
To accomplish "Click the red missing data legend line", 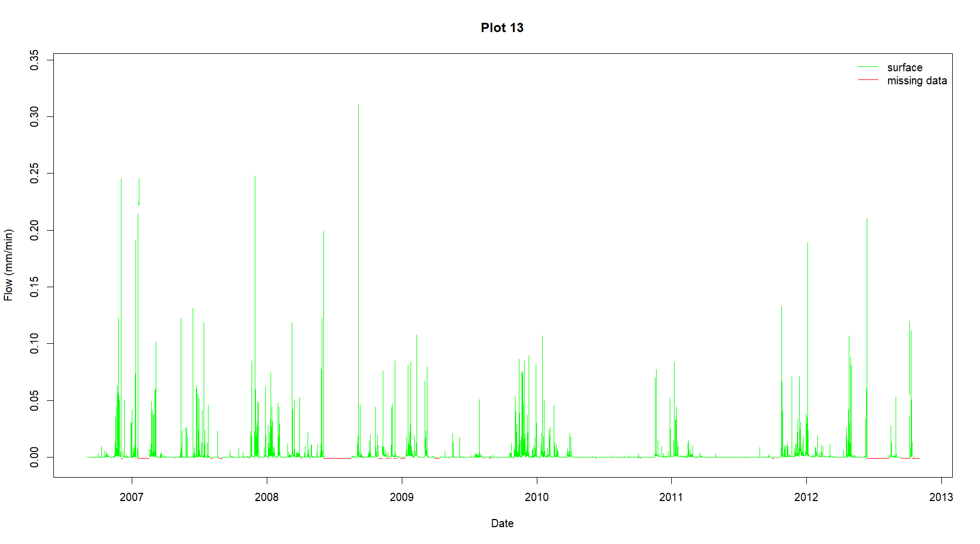I will coord(868,80).
